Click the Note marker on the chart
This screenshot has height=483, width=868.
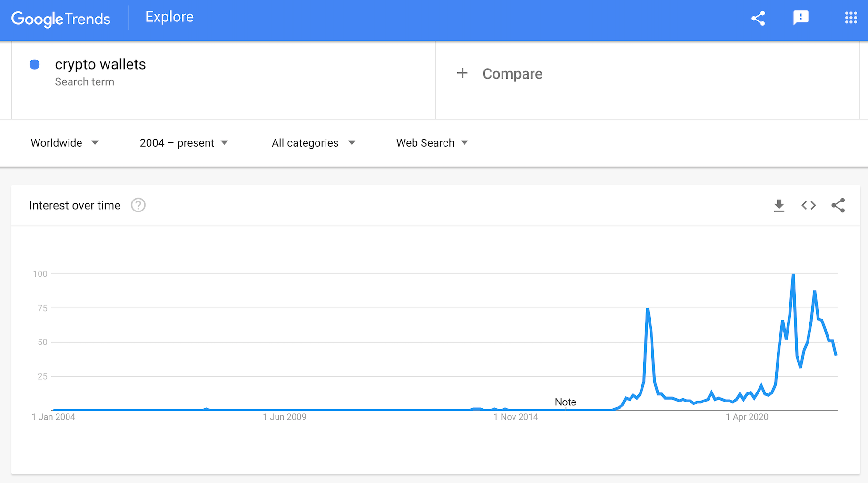click(x=565, y=402)
